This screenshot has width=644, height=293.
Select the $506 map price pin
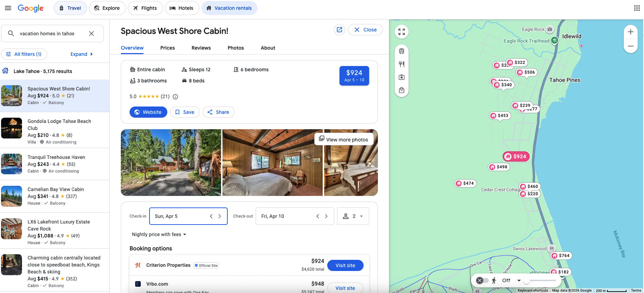click(x=526, y=72)
